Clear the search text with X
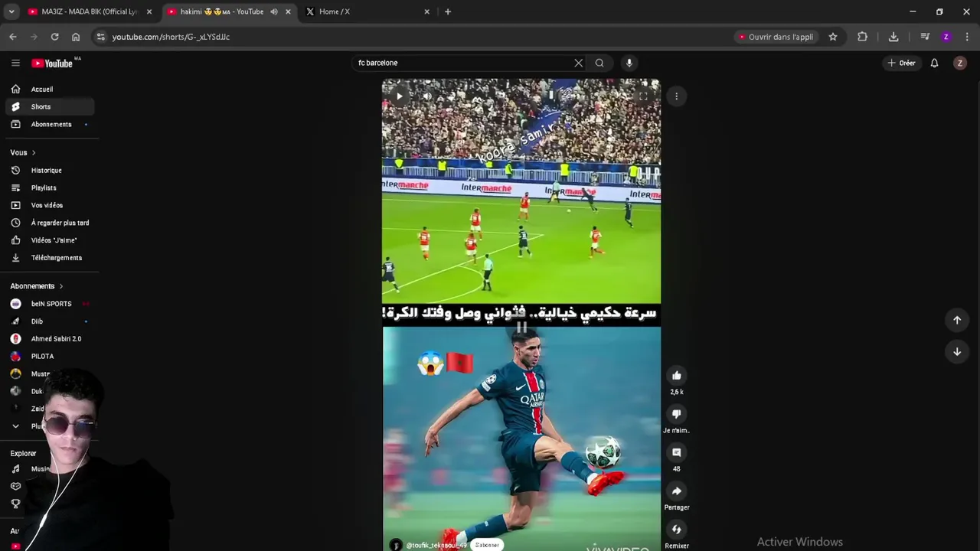The width and height of the screenshot is (980, 551). tap(579, 63)
